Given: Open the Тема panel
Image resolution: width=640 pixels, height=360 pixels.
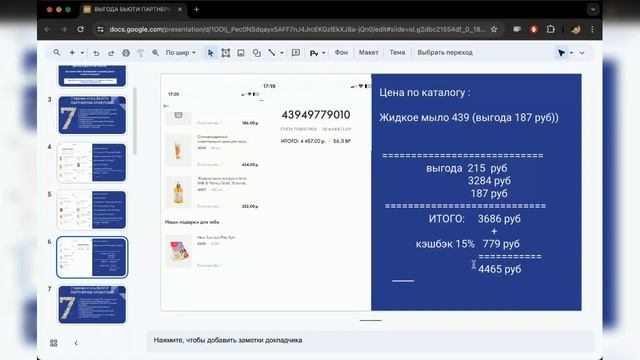Looking at the screenshot, I should click(x=397, y=52).
